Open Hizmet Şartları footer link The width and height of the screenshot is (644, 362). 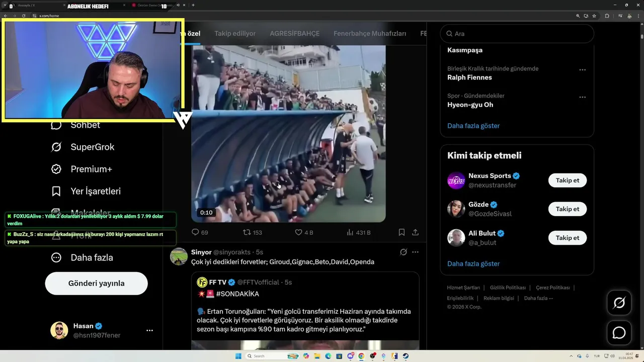[463, 288]
